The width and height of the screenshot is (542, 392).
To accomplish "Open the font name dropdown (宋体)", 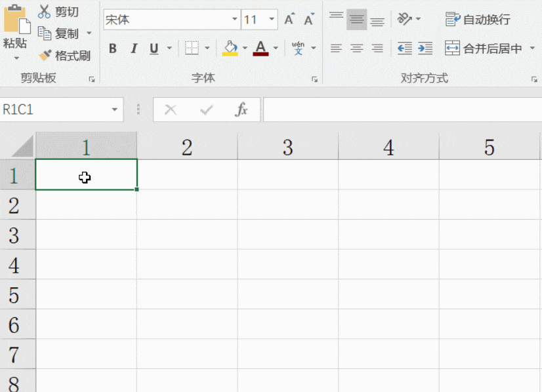I will click(x=235, y=19).
